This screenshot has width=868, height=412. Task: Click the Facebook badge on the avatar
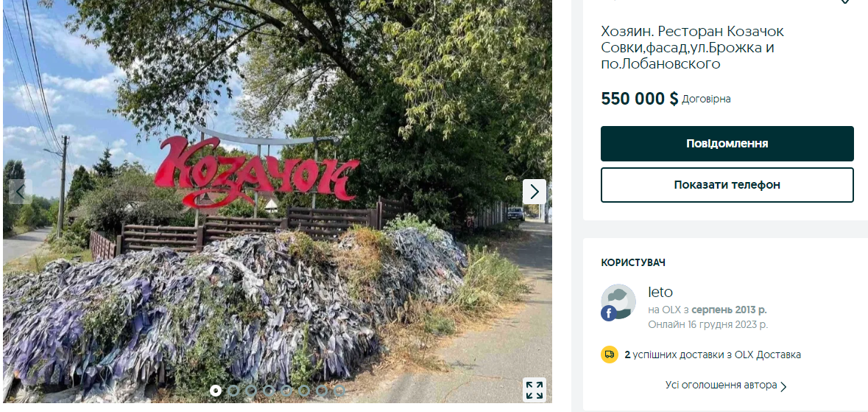[609, 313]
